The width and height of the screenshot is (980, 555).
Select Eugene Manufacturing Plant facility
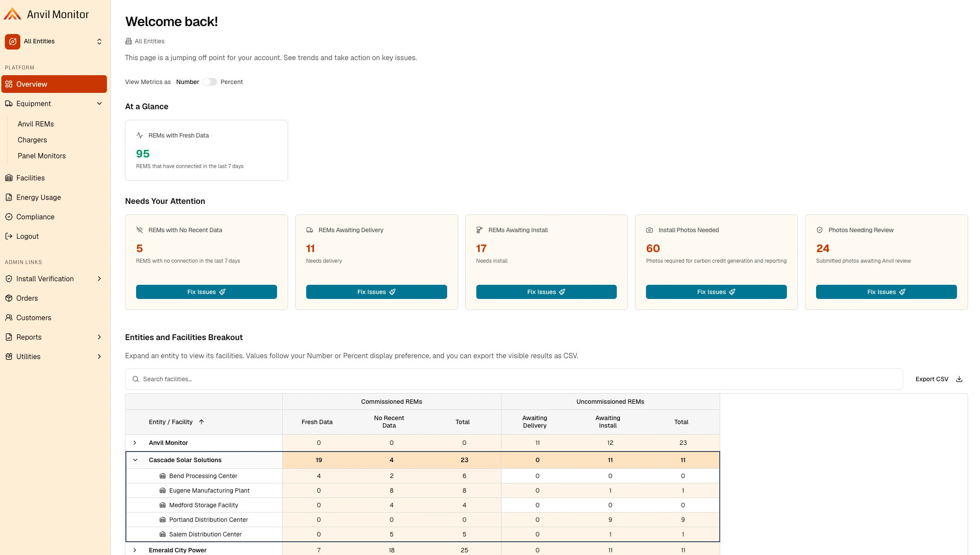pos(209,490)
